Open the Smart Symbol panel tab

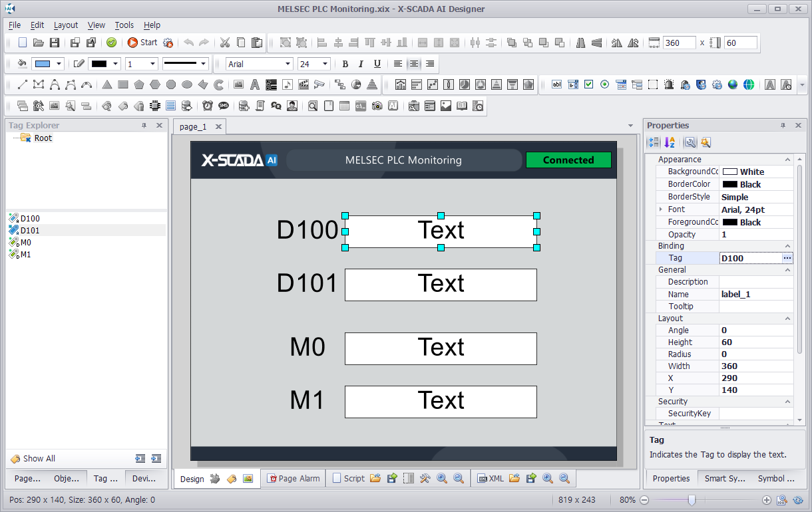click(725, 478)
